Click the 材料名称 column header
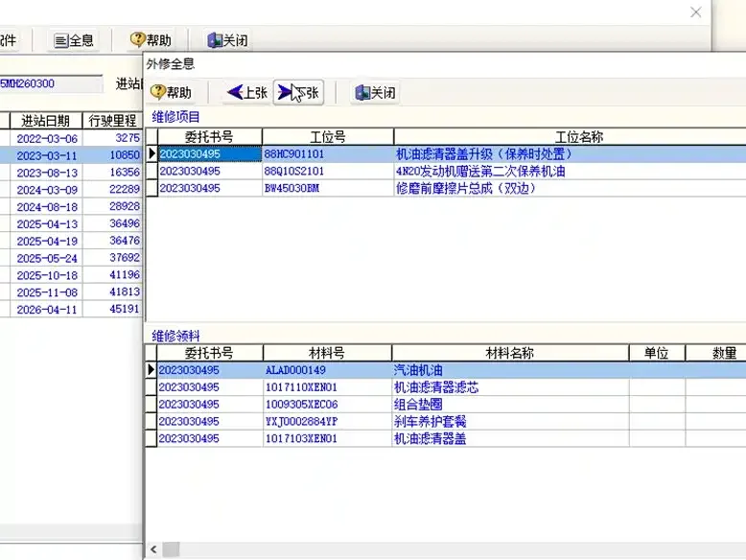746x560 pixels. (x=510, y=353)
